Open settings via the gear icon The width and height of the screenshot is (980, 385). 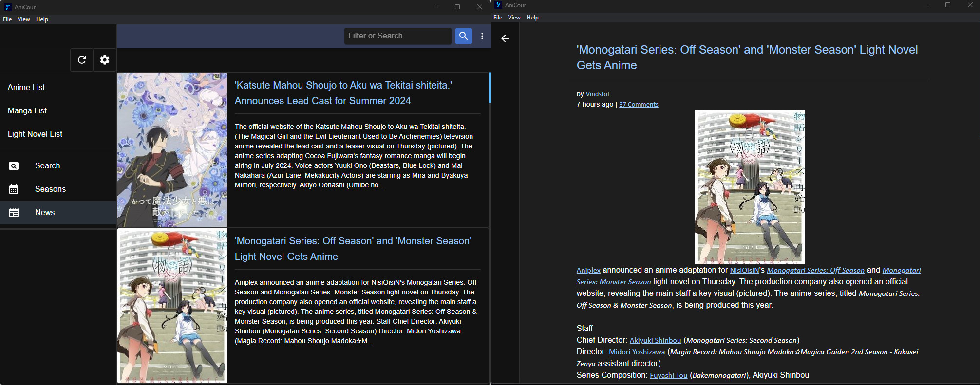(x=105, y=60)
